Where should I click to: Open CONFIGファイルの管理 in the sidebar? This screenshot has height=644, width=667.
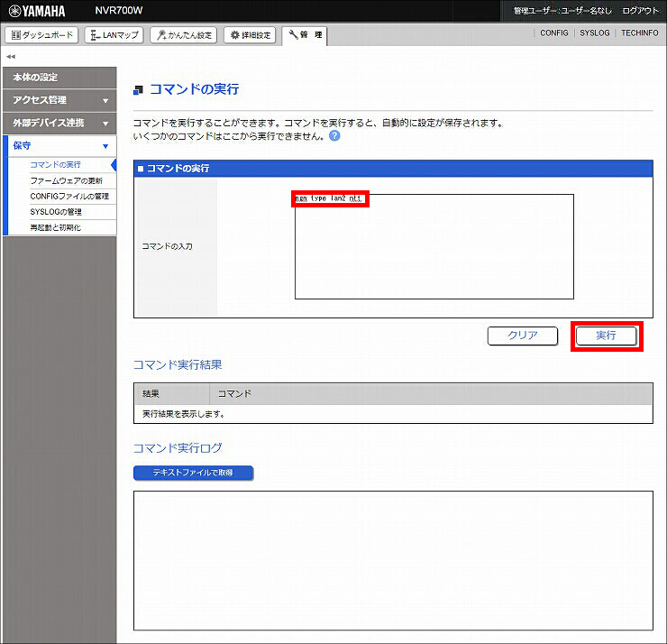tap(69, 197)
